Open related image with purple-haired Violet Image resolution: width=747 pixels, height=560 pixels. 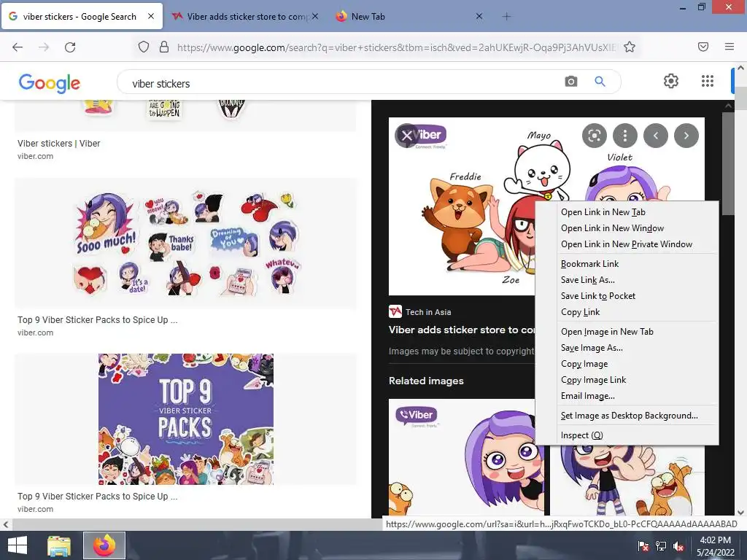[x=466, y=457]
